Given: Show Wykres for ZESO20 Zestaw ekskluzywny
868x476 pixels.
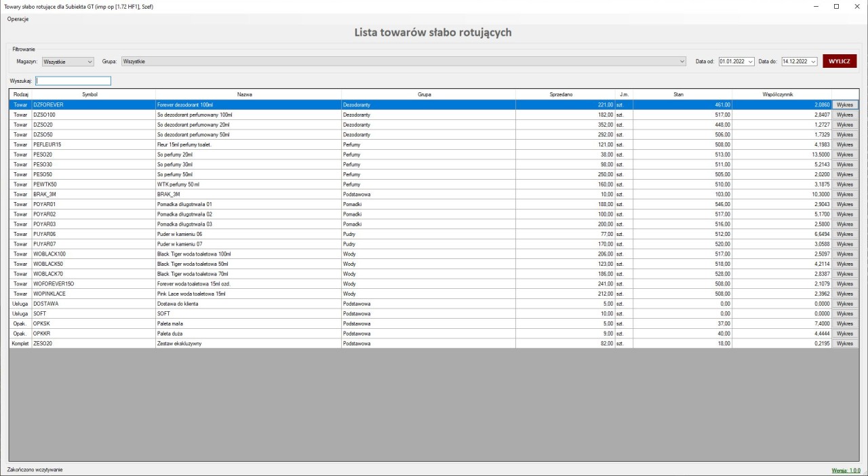Looking at the screenshot, I should coord(845,344).
